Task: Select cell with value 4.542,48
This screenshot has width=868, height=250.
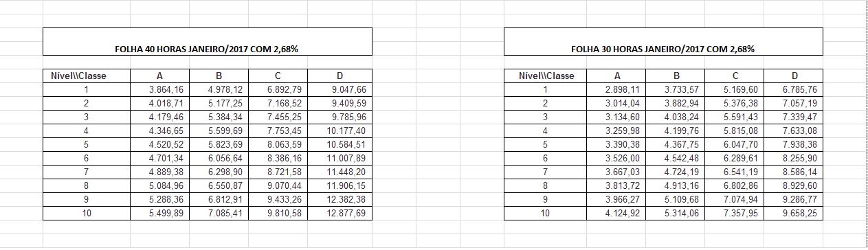Action: click(676, 158)
